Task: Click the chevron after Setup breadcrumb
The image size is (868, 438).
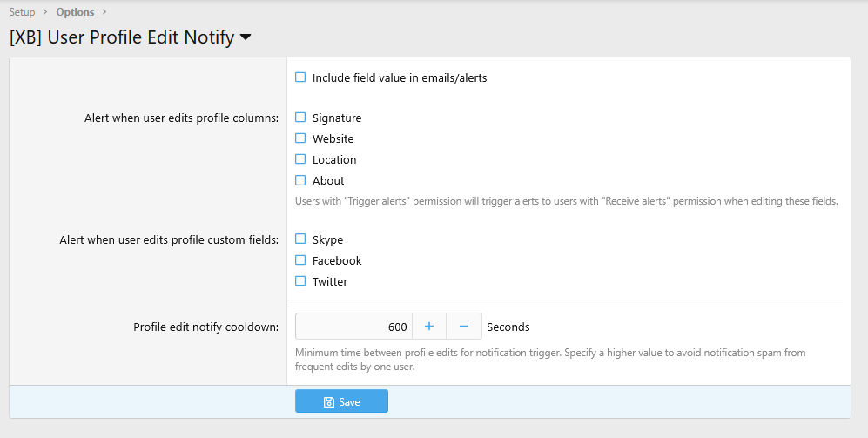Action: click(x=45, y=12)
